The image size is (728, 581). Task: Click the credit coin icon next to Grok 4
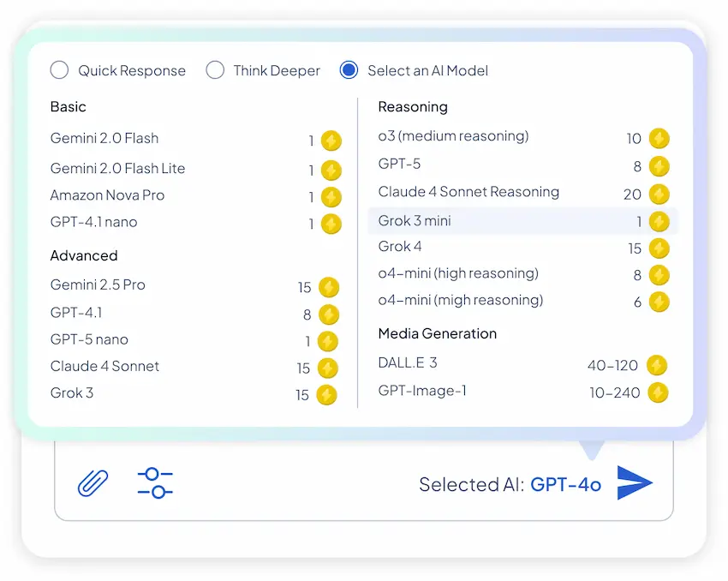(x=659, y=248)
